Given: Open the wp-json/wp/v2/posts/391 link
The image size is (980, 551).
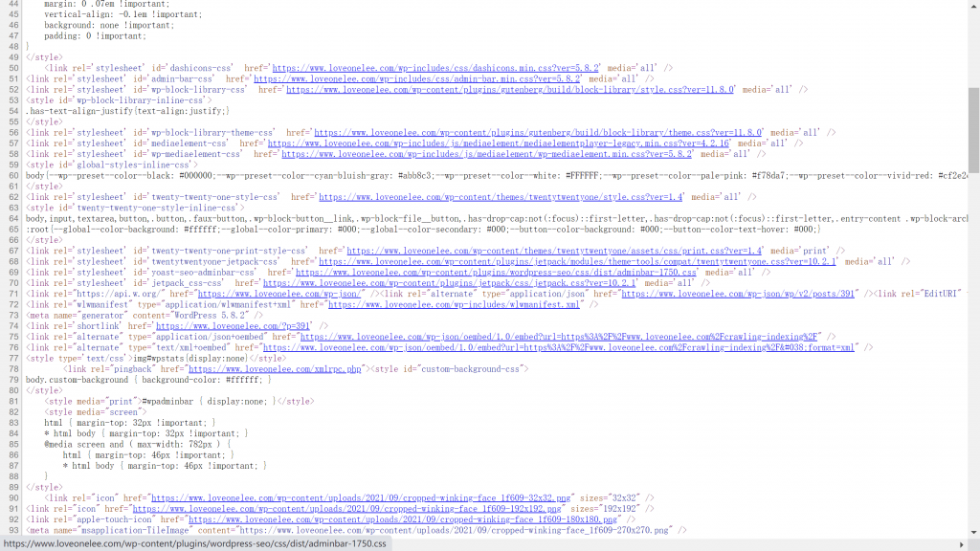Looking at the screenshot, I should [x=738, y=294].
